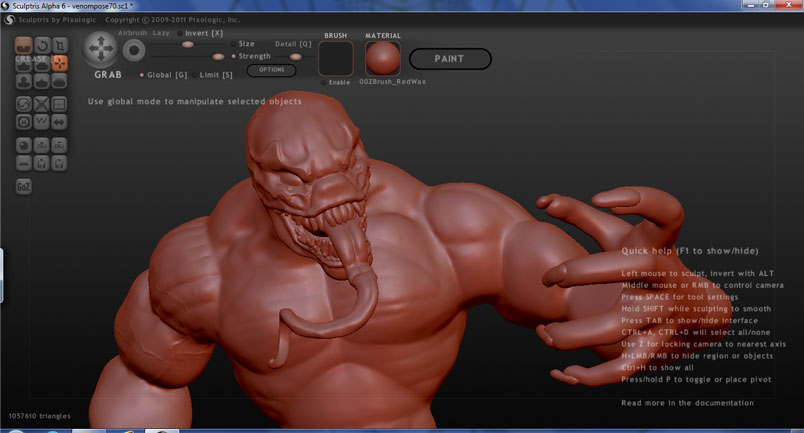Click the Reduce selected X icon
This screenshot has height=433, width=804.
42,104
